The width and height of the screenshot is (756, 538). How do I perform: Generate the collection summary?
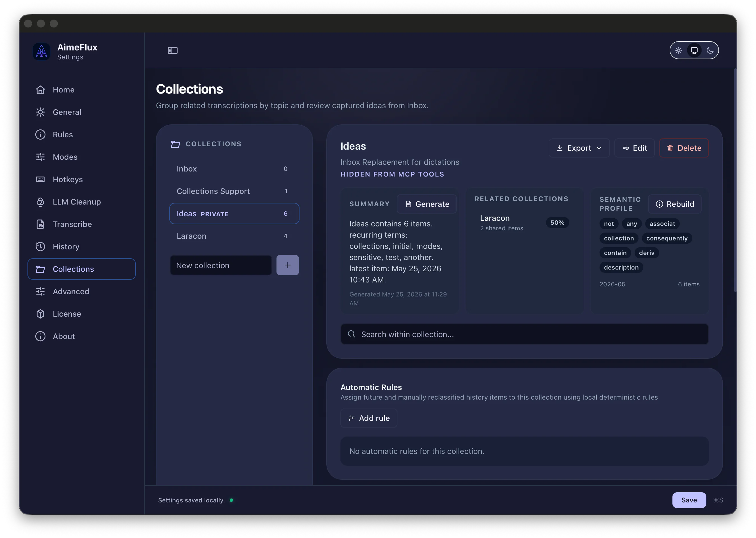click(x=427, y=204)
